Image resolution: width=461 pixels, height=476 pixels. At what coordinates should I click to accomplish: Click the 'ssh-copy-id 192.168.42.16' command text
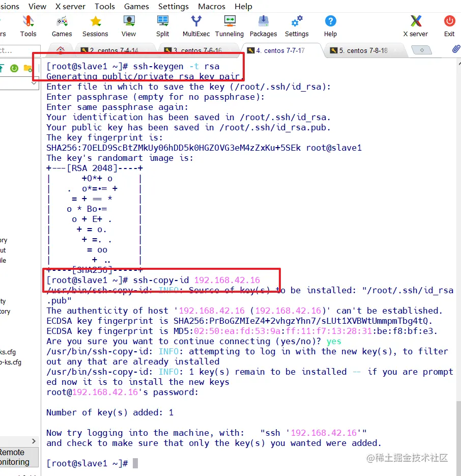pyautogui.click(x=196, y=280)
